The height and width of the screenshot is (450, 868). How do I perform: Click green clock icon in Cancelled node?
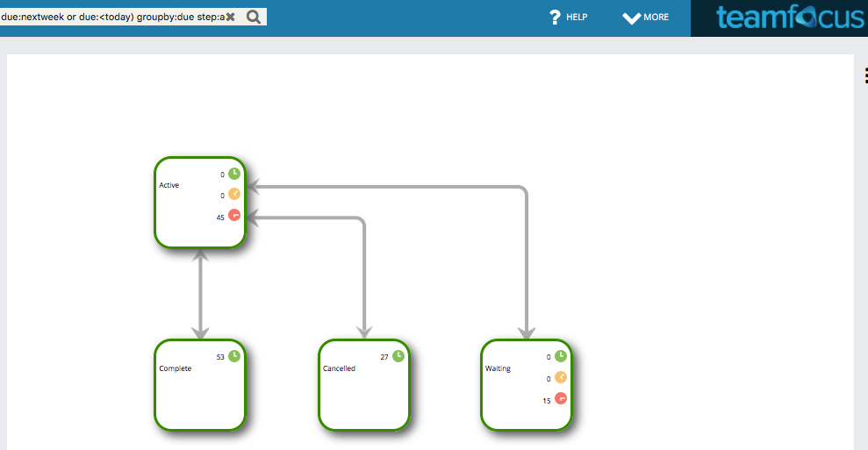coord(398,356)
